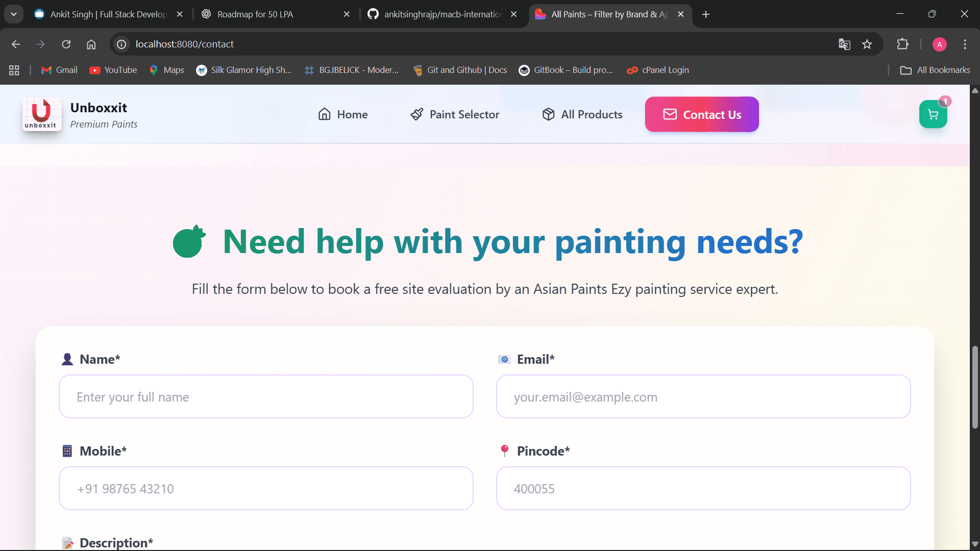
Task: Open the tab search dropdown arrow
Action: click(x=14, y=14)
